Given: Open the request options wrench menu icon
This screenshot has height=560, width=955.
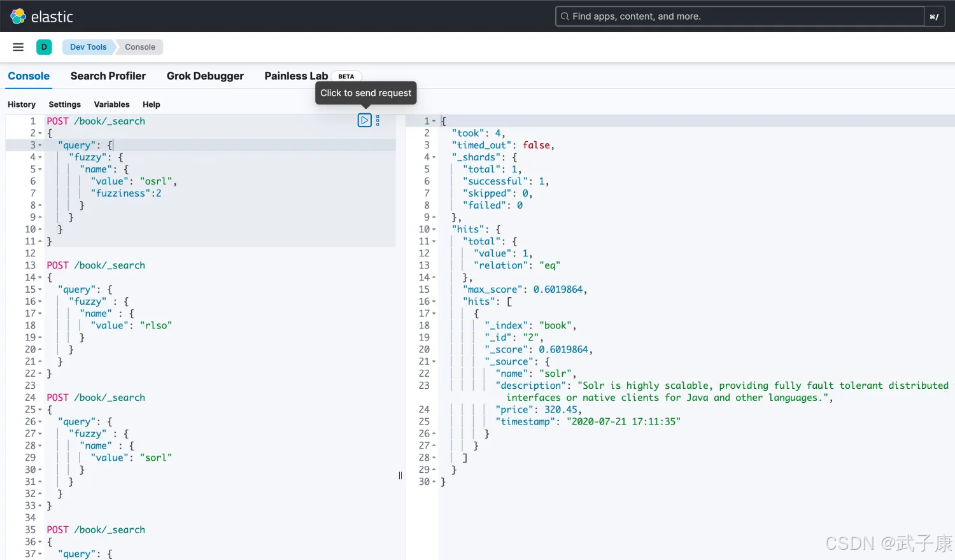Looking at the screenshot, I should pos(378,120).
